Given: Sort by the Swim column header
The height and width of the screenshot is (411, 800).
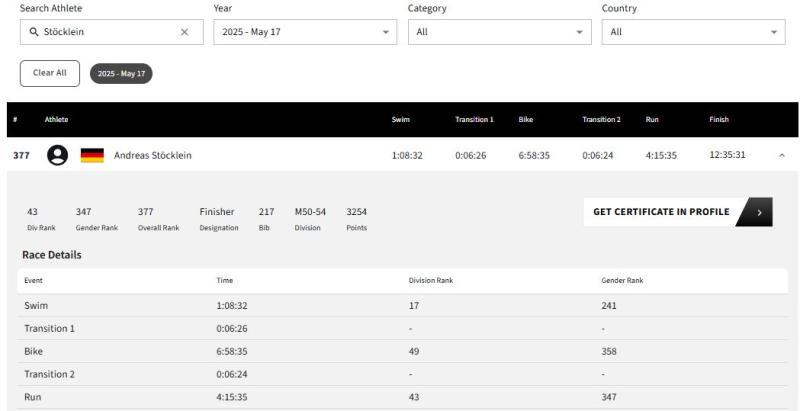Looking at the screenshot, I should click(x=401, y=119).
